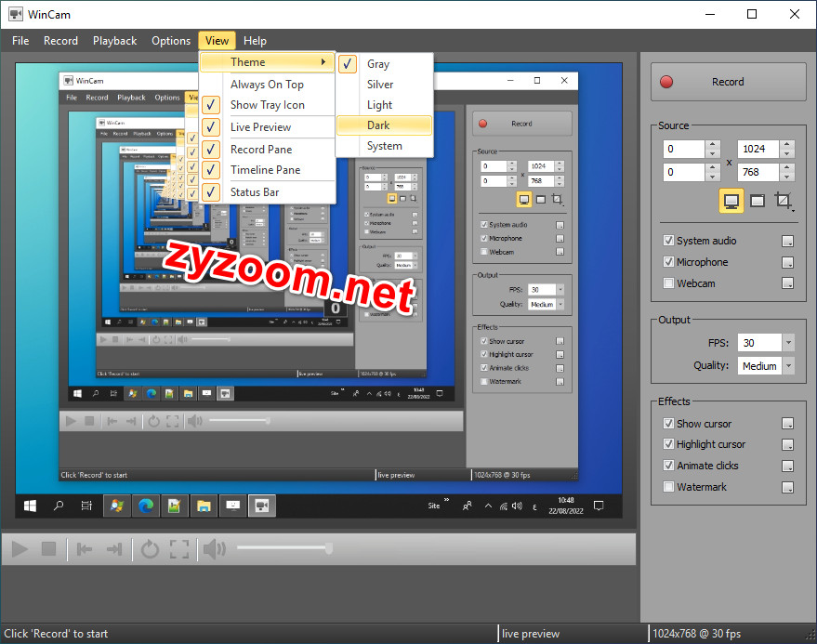Screen dimensions: 817x644
Task: Toggle System audio checkbox
Action: tap(668, 240)
